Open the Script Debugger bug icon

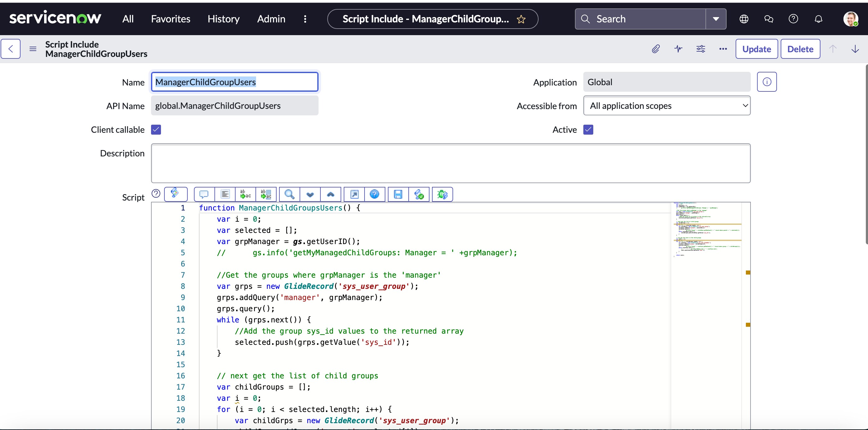point(443,194)
